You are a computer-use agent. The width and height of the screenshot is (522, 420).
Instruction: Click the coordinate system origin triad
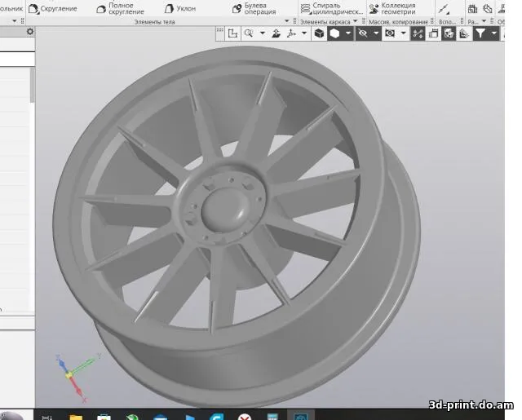click(69, 375)
